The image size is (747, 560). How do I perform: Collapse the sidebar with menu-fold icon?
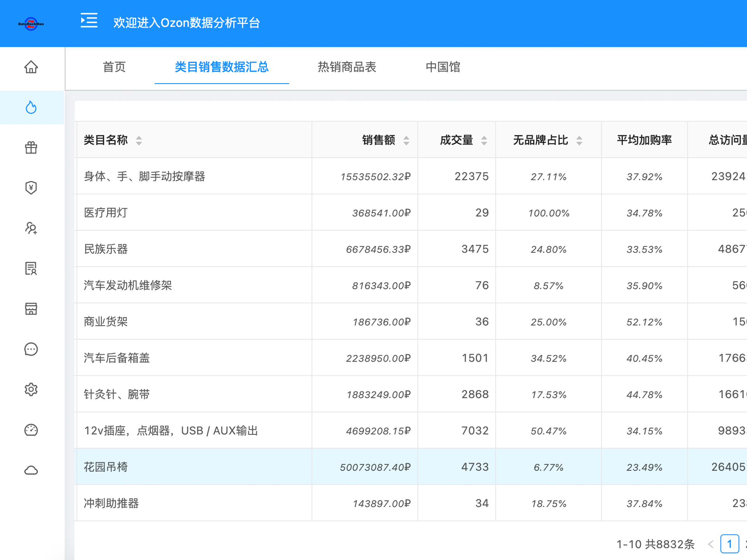click(89, 21)
